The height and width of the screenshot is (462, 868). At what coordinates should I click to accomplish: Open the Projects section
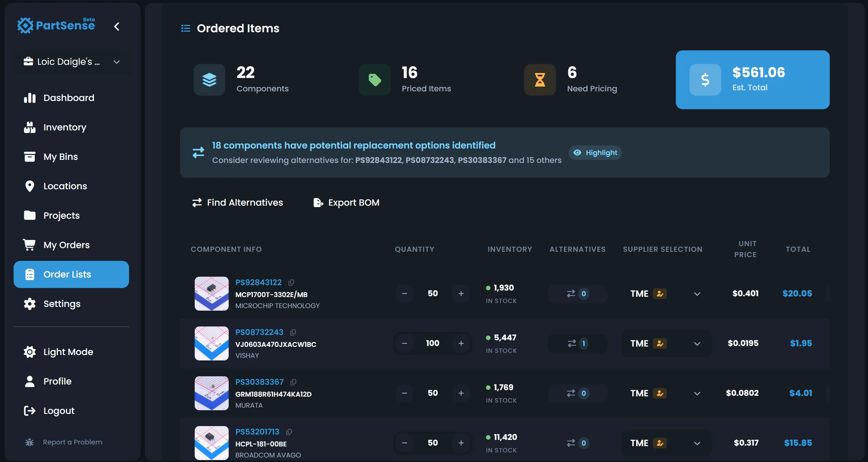pyautogui.click(x=71, y=216)
